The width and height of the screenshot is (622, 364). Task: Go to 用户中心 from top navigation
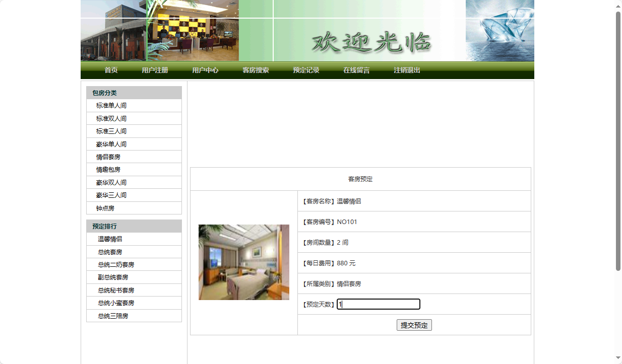[205, 70]
